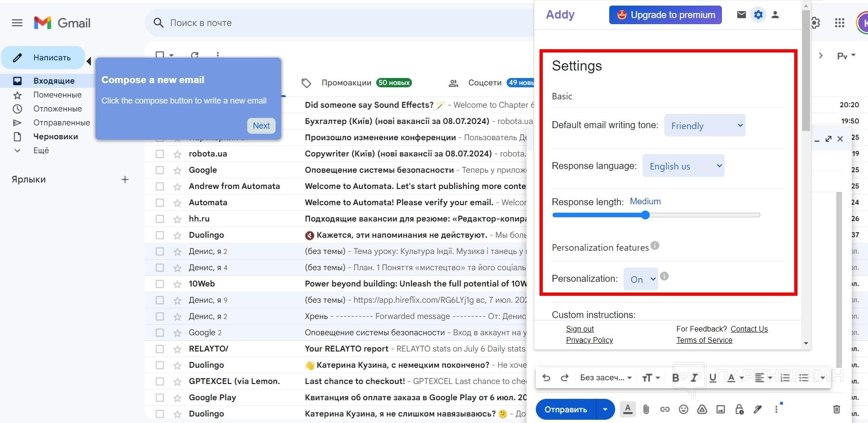The image size is (868, 423).
Task: Insert a file from Google Drive
Action: click(702, 409)
